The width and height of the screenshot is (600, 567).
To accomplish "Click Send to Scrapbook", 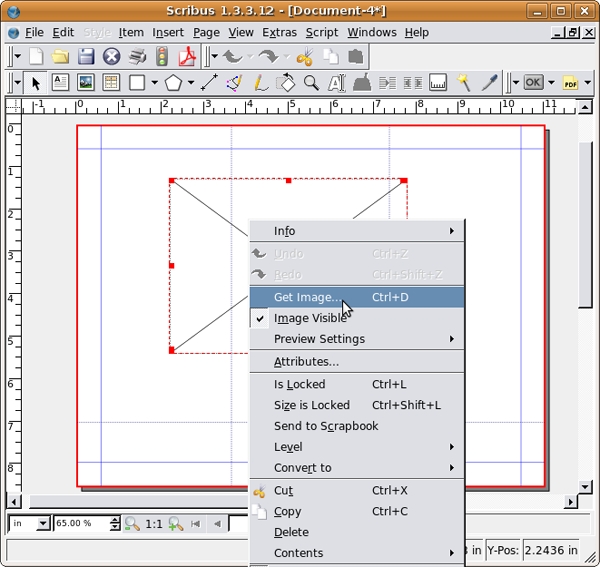I will [326, 426].
